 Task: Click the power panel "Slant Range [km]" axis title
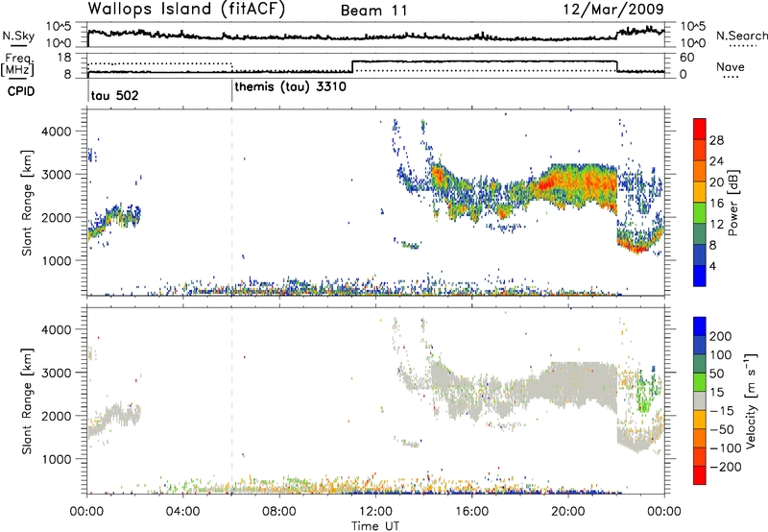pos(27,203)
